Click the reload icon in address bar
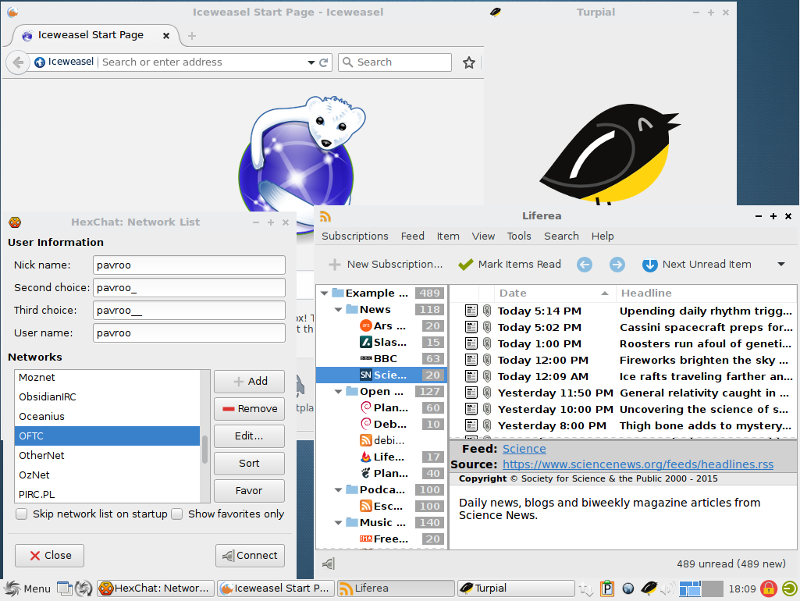800x601 pixels. tap(323, 62)
